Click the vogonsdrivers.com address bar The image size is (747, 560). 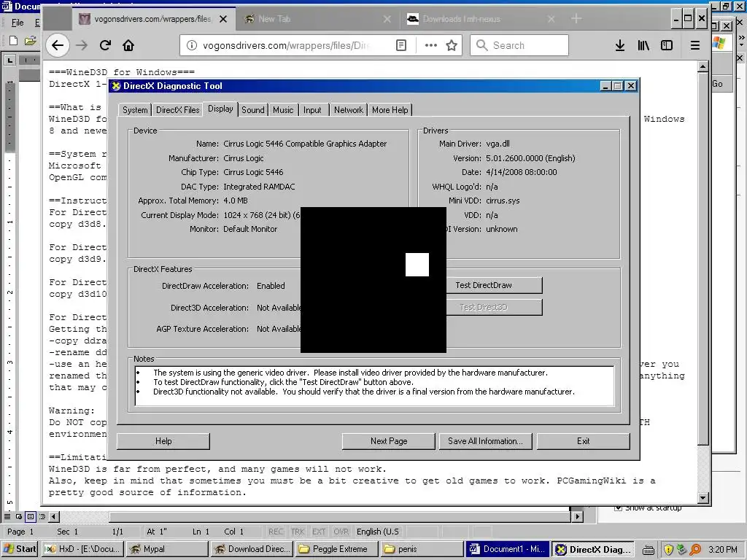(x=286, y=45)
